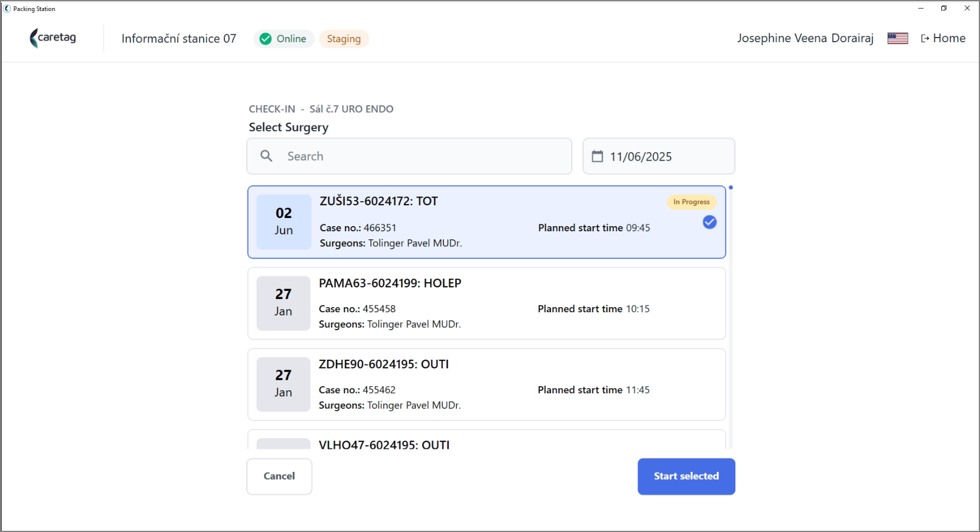Click the Staging environment badge
980x532 pixels.
click(x=344, y=39)
